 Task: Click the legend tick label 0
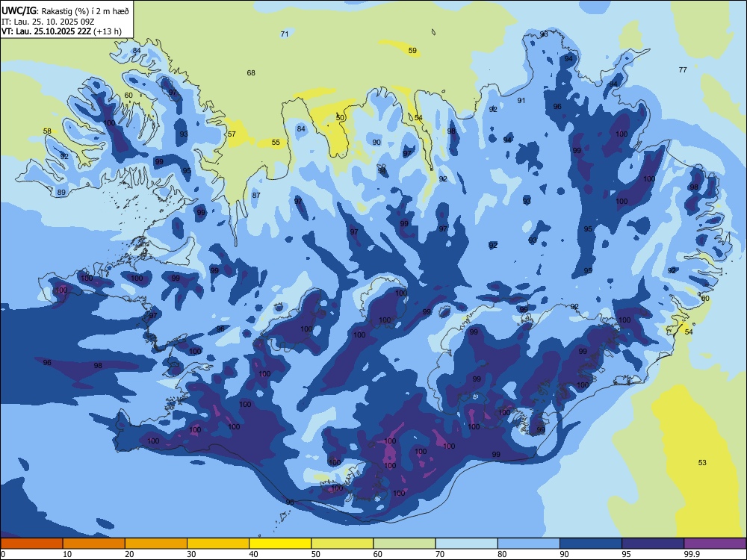tap(3, 554)
